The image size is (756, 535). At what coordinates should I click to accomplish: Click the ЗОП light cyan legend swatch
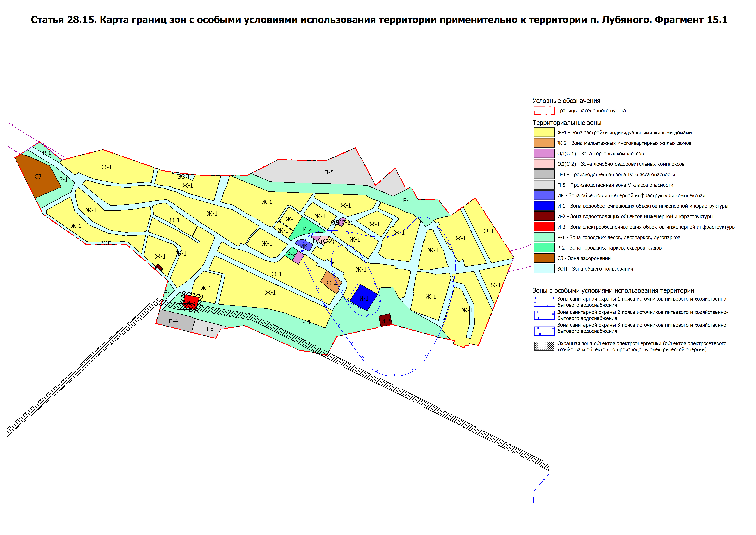[x=544, y=269]
